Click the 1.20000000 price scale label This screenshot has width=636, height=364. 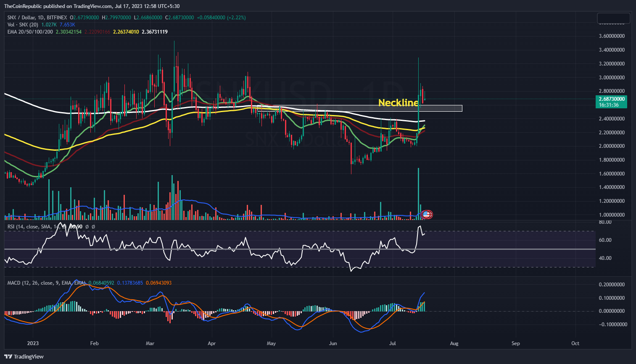[x=611, y=201]
